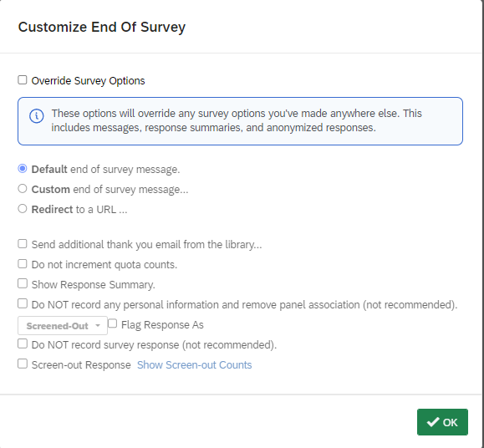
Task: Click the checkmark icon on OK button
Action: tap(433, 422)
